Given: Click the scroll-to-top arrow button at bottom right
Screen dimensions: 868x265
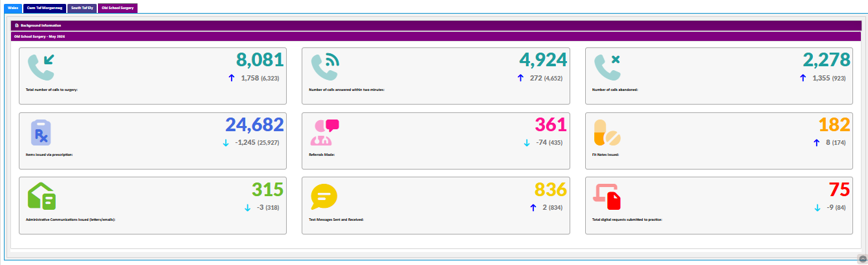Looking at the screenshot, I should [862, 259].
